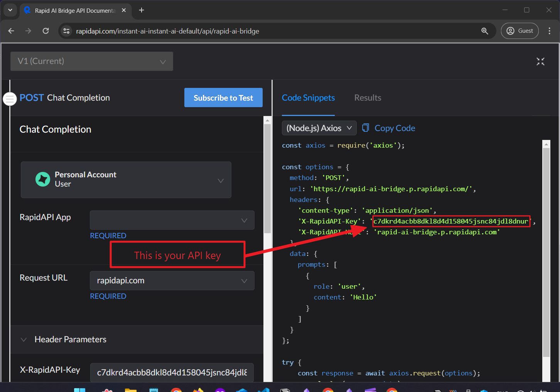Click the RapidAPI App field label
Image resolution: width=560 pixels, height=392 pixels.
pos(45,217)
